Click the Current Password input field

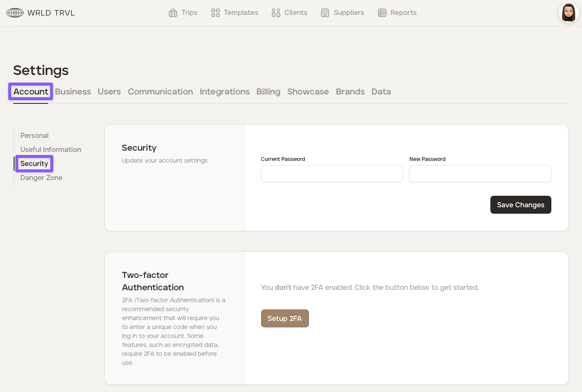331,174
